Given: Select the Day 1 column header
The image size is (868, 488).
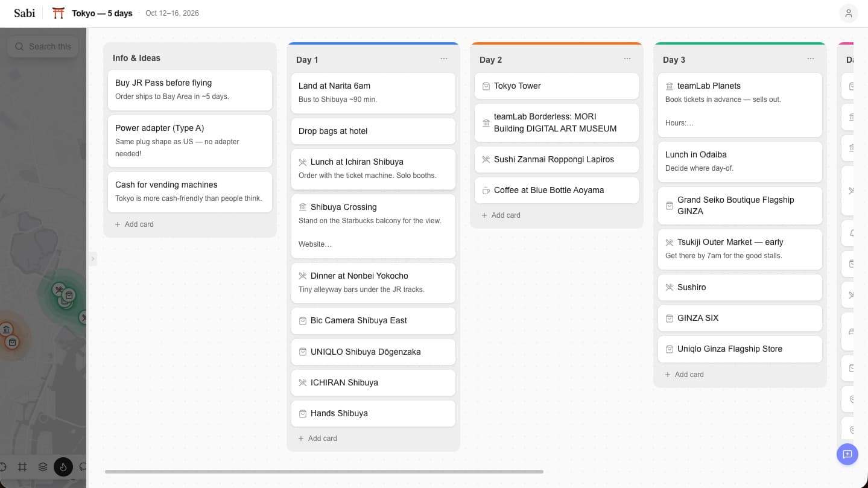Looking at the screenshot, I should [x=307, y=60].
